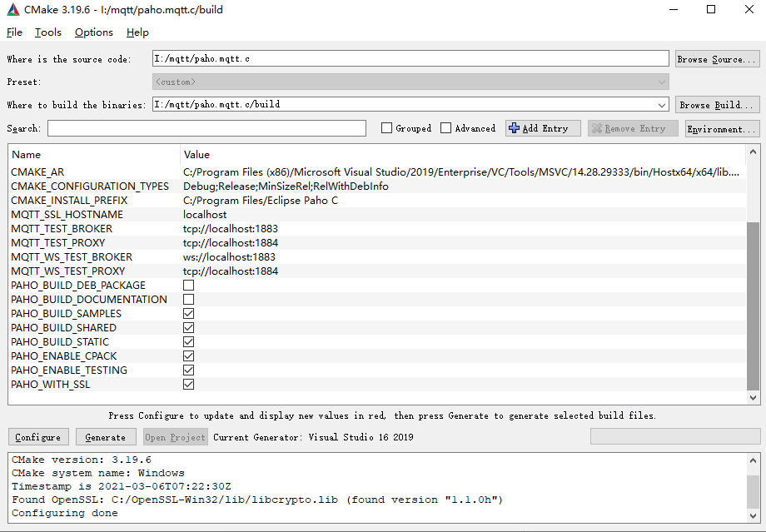Click the output log scroll up arrow

[753, 460]
